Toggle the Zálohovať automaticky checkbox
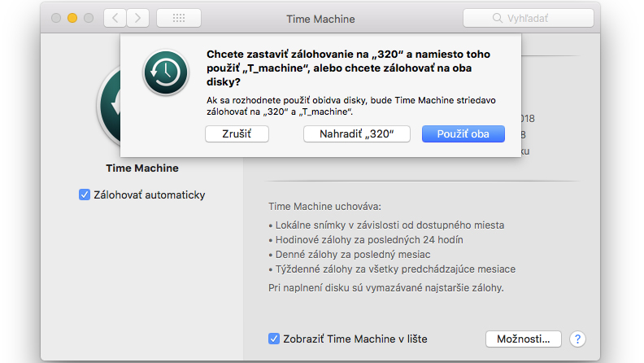The image size is (644, 363). (x=85, y=195)
